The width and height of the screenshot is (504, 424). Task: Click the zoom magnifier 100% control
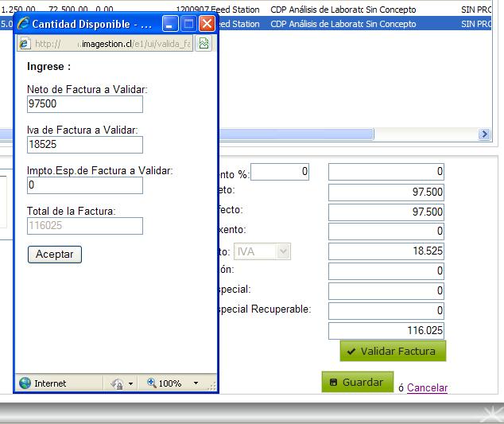[165, 383]
